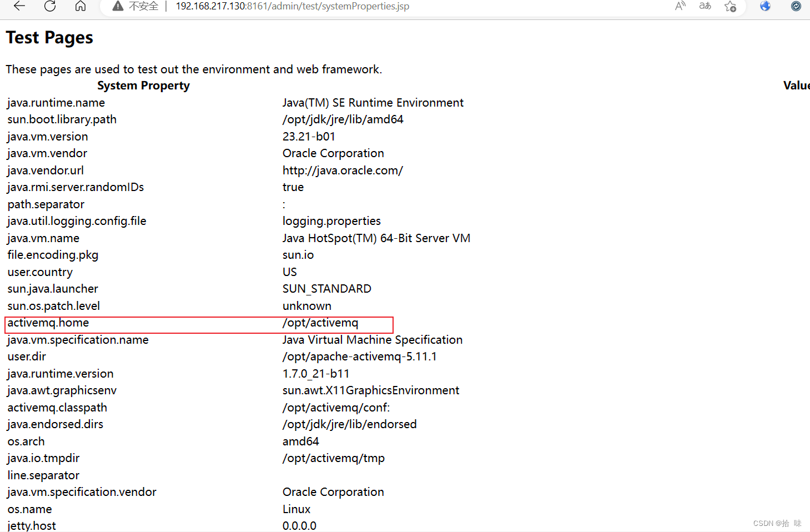Select value '1.7.0_21-b11'
Viewport: 810px width, 532px height.
point(316,374)
